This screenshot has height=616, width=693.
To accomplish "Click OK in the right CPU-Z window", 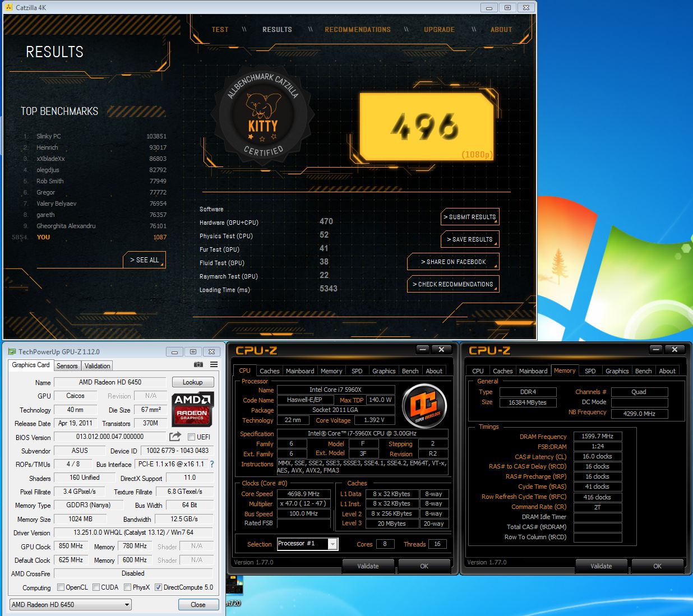I will [x=658, y=566].
